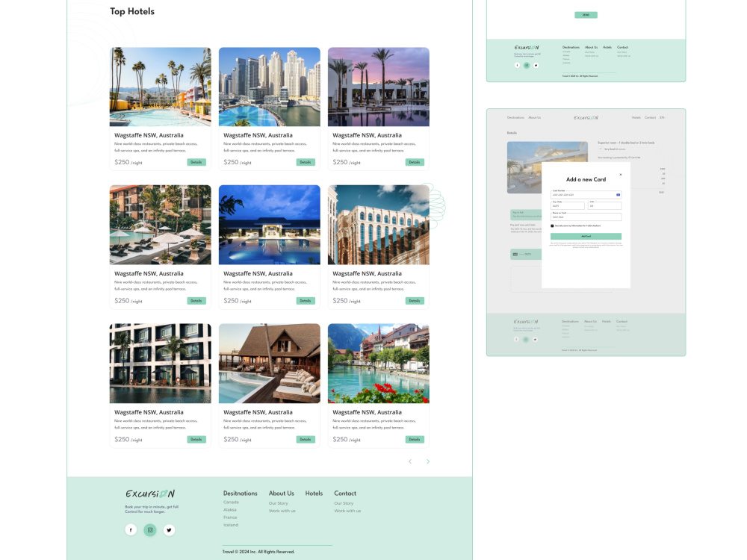Screen dimensions: 747x560
Task: Click Details on the night-lit blue pool hotel card
Action: [x=306, y=301]
